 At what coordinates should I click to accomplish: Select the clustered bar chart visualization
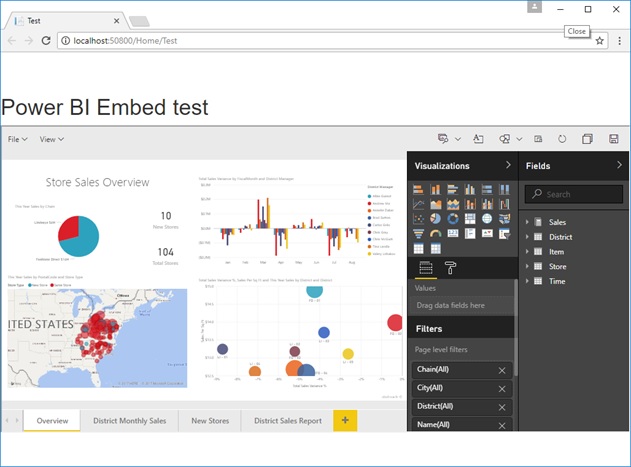453,189
